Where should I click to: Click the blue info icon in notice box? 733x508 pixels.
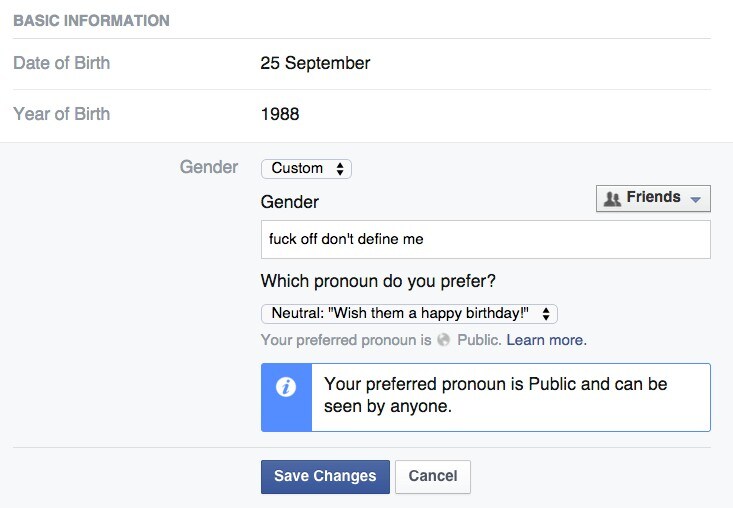286,387
